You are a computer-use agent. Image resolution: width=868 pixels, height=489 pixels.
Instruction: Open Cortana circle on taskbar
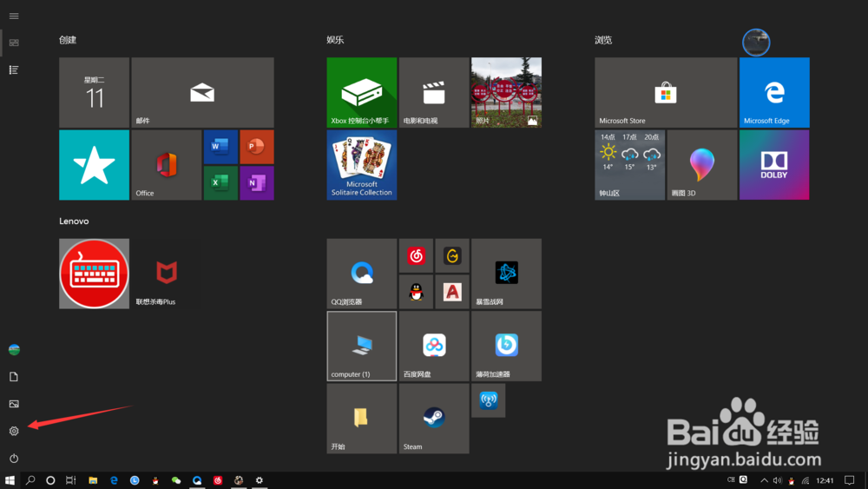point(50,480)
